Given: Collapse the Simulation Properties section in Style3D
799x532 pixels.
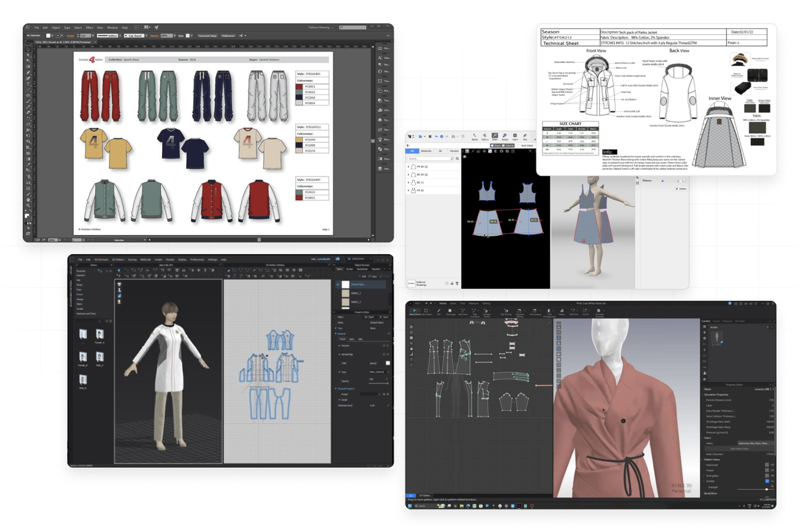Looking at the screenshot, I should 702,395.
